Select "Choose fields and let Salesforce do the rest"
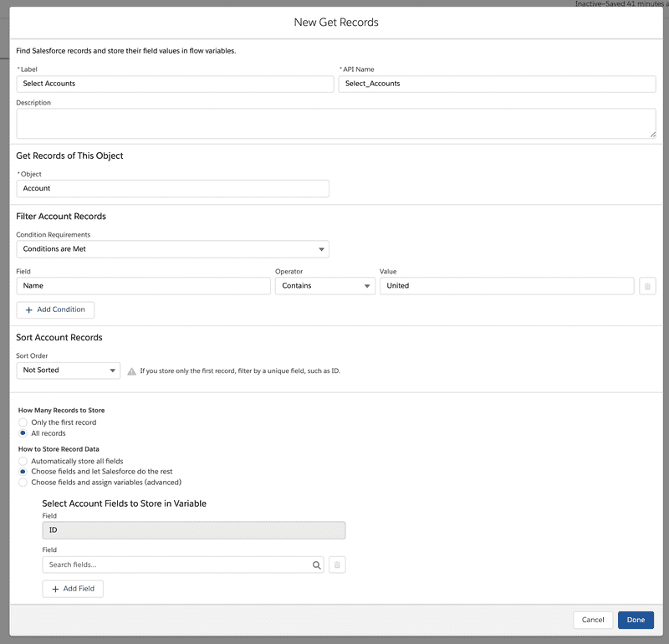Image resolution: width=669 pixels, height=644 pixels. (23, 472)
